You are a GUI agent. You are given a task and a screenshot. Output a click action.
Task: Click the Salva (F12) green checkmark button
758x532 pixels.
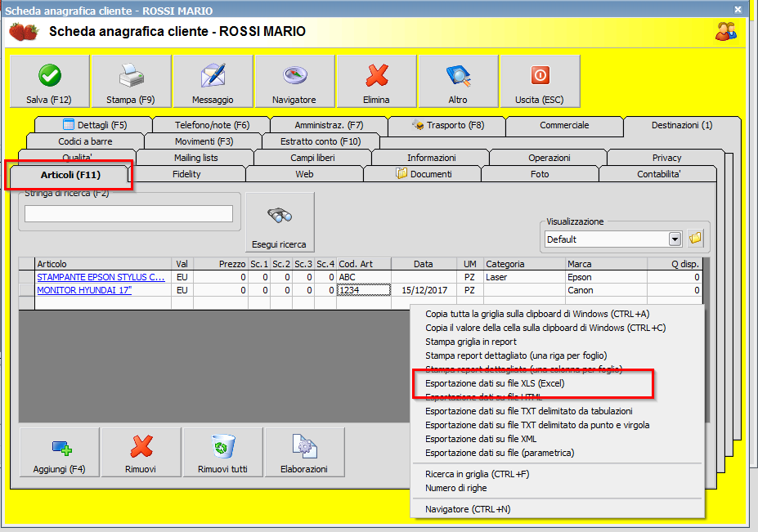[x=49, y=81]
